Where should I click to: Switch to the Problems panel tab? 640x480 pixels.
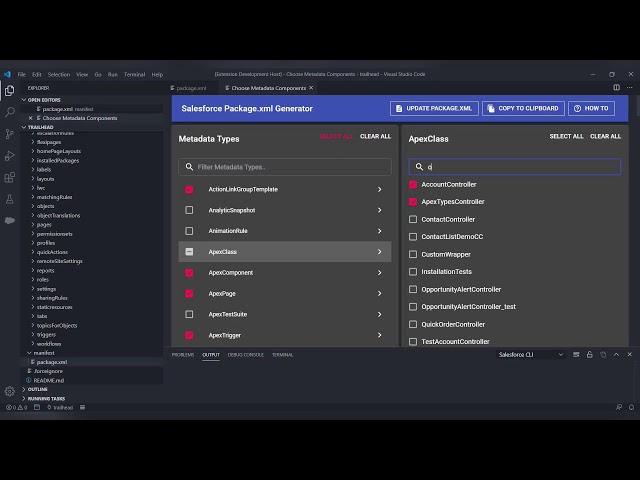(183, 355)
